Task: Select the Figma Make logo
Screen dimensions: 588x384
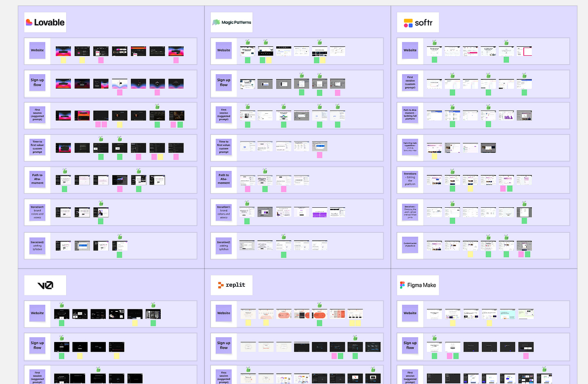Action: 418,285
